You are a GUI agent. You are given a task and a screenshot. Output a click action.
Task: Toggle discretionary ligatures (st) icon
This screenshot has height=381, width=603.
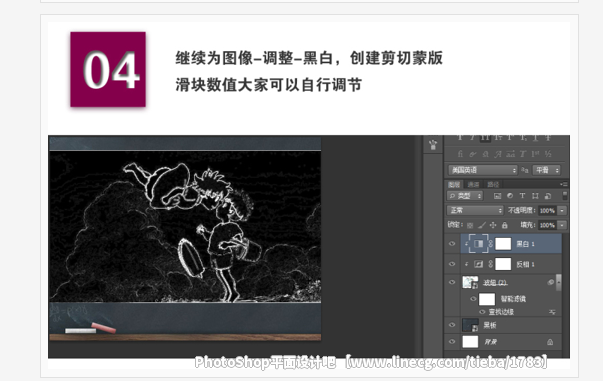point(485,154)
